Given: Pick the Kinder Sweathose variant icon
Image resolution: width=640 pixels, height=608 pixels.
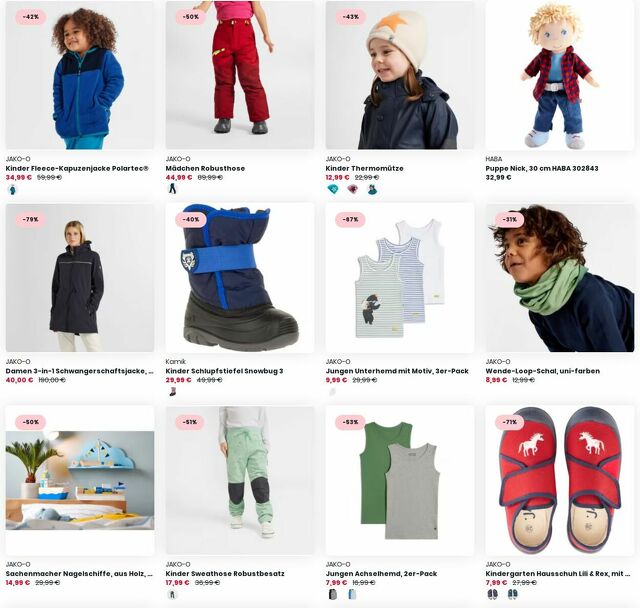Looking at the screenshot, I should coord(173,595).
